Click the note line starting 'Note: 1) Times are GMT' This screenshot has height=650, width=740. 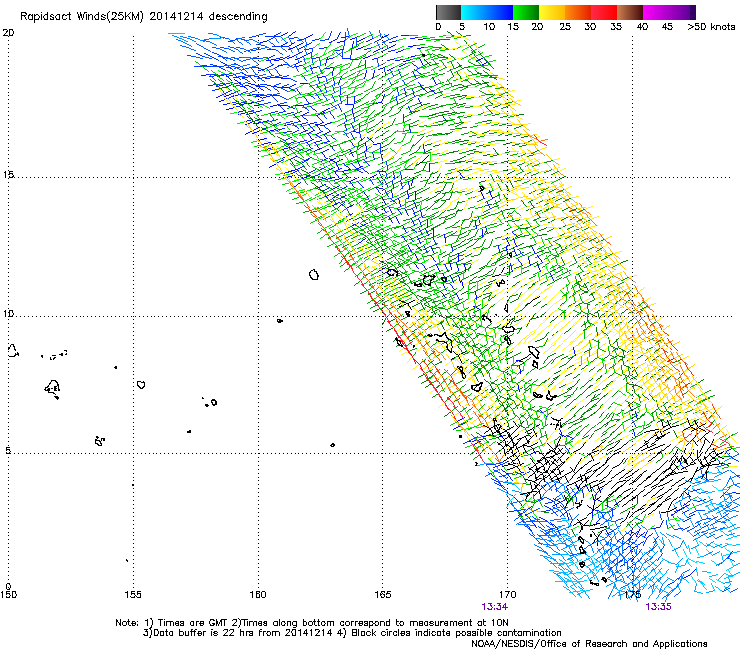[x=312, y=623]
